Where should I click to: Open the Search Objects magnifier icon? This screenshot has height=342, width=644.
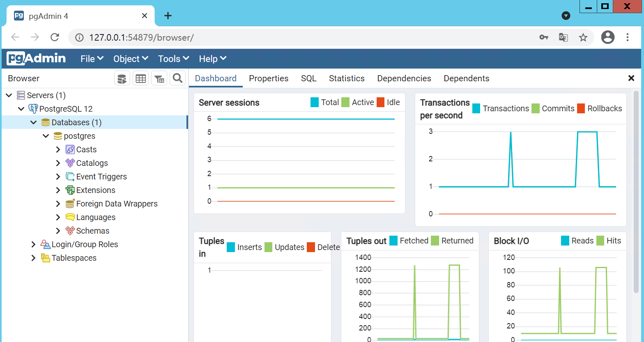click(x=177, y=78)
